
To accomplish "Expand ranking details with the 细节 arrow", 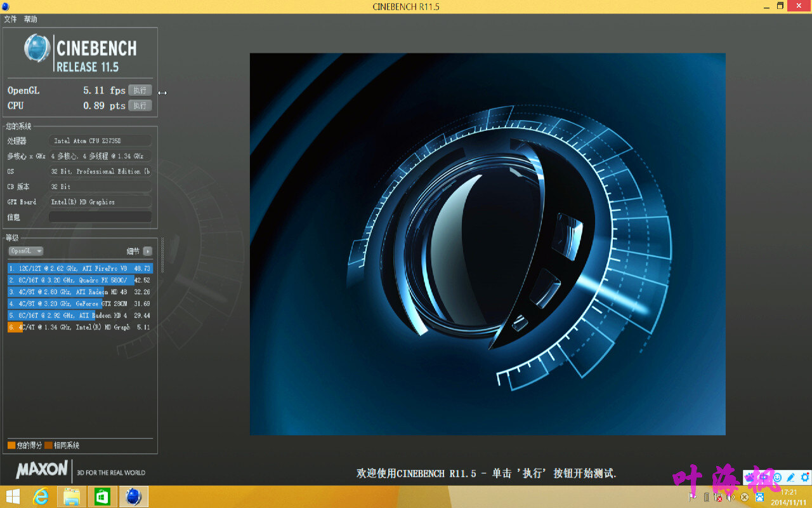I will click(x=148, y=251).
